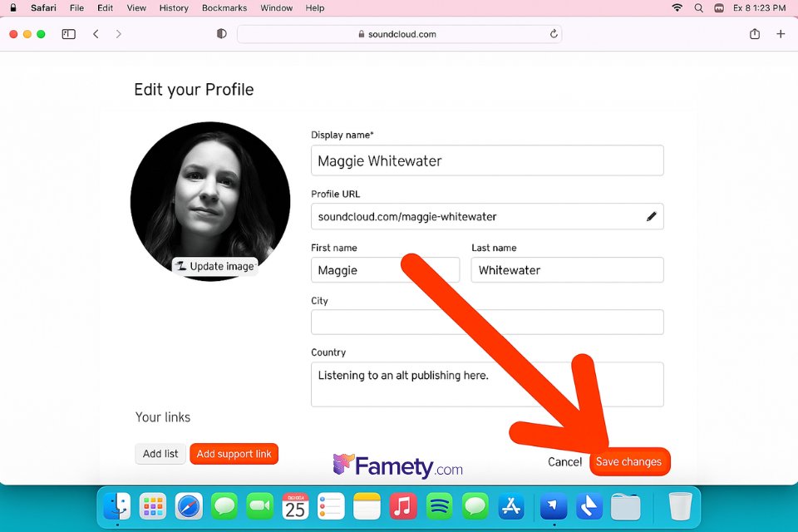Image resolution: width=798 pixels, height=532 pixels.
Task: Open the Help menu
Action: coord(315,7)
